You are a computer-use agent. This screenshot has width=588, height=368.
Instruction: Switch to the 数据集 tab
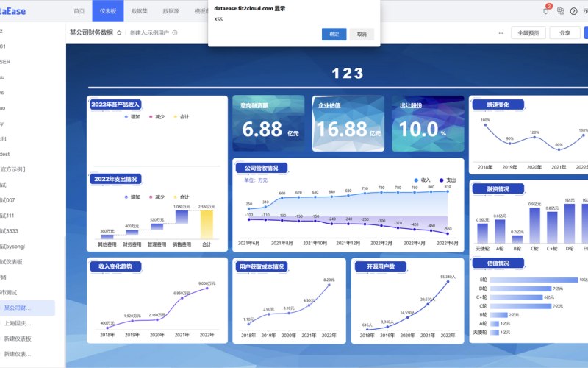pos(139,11)
